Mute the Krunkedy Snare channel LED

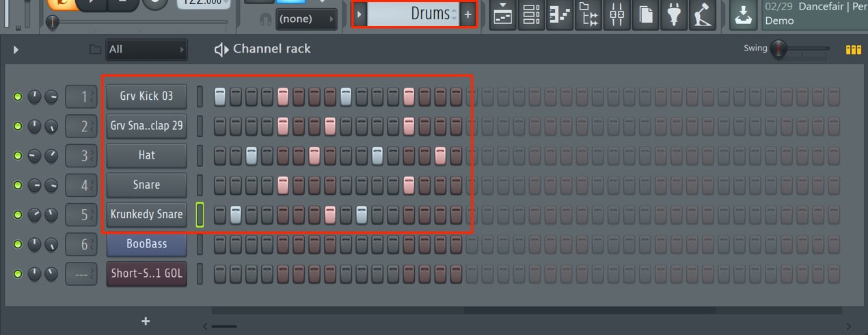pos(18,215)
